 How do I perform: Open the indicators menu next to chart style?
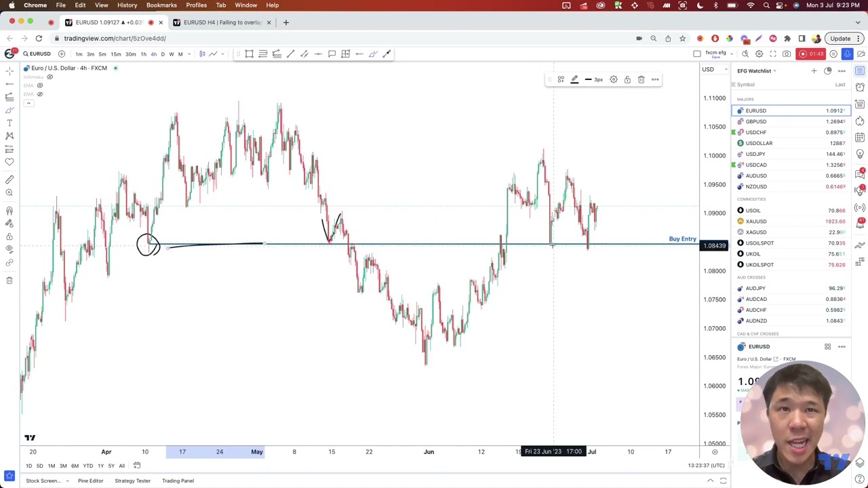pyautogui.click(x=213, y=54)
